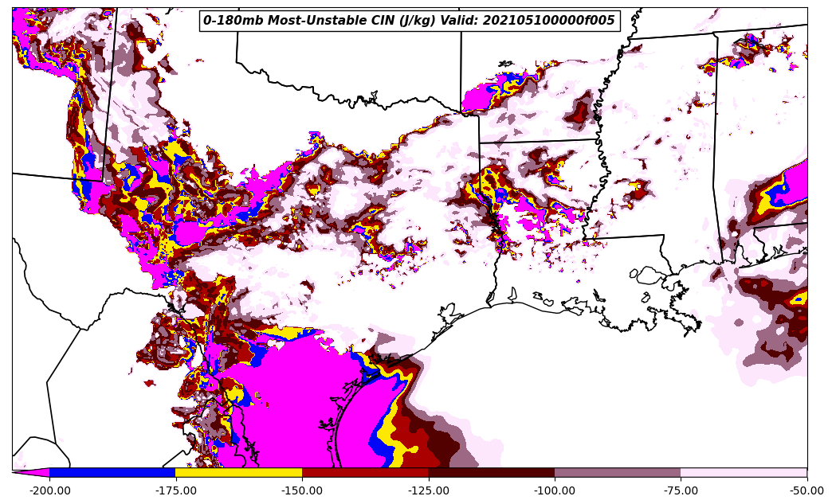Select the pale pink colorbar segment
The width and height of the screenshot is (832, 504).
coord(744,472)
